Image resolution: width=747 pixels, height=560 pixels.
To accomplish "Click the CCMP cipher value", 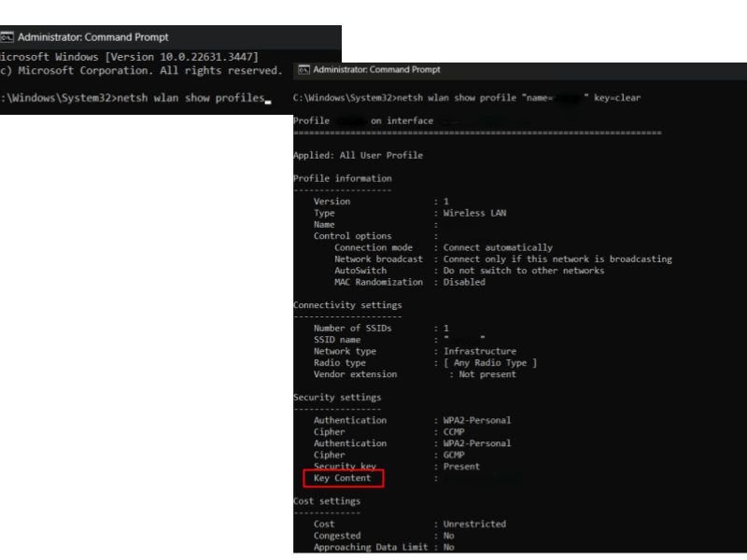I will pyautogui.click(x=454, y=432).
